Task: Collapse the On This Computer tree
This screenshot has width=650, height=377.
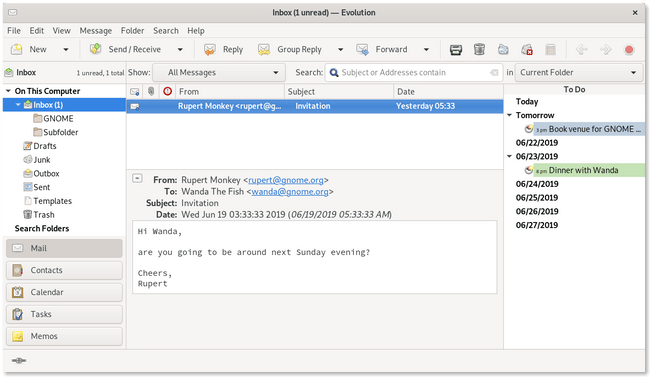Action: 8,91
